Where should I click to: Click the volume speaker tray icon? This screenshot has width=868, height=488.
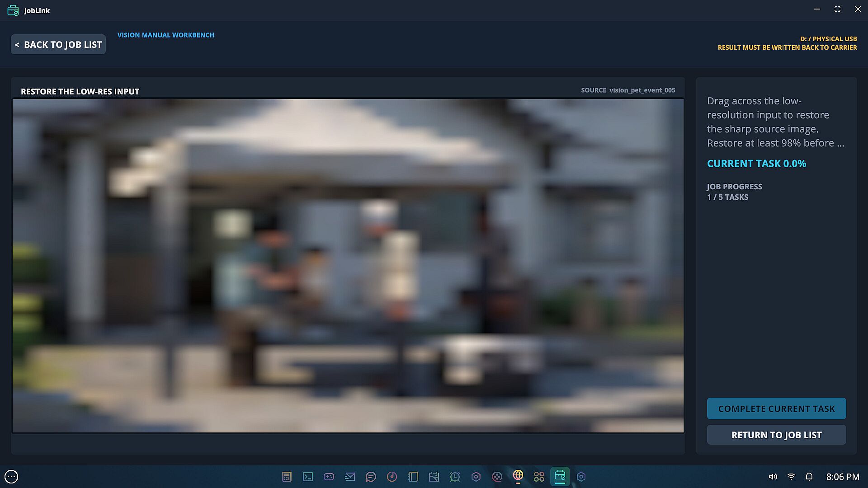[x=773, y=477]
